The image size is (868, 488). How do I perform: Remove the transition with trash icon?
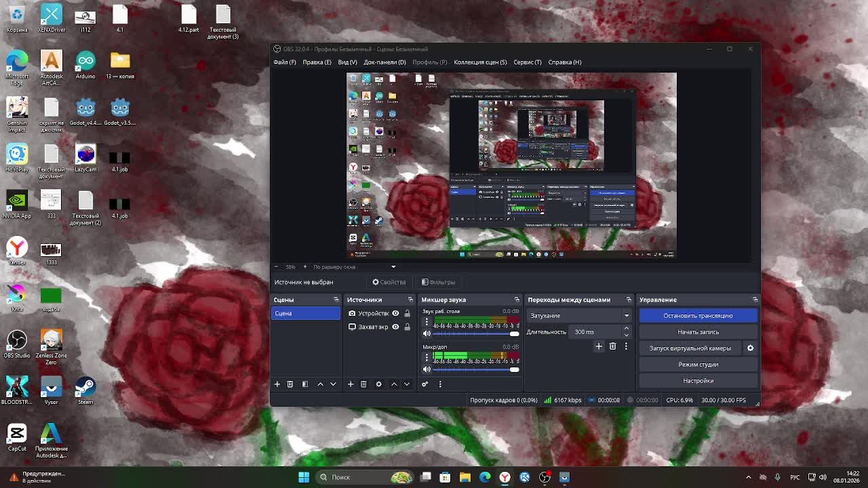(612, 346)
